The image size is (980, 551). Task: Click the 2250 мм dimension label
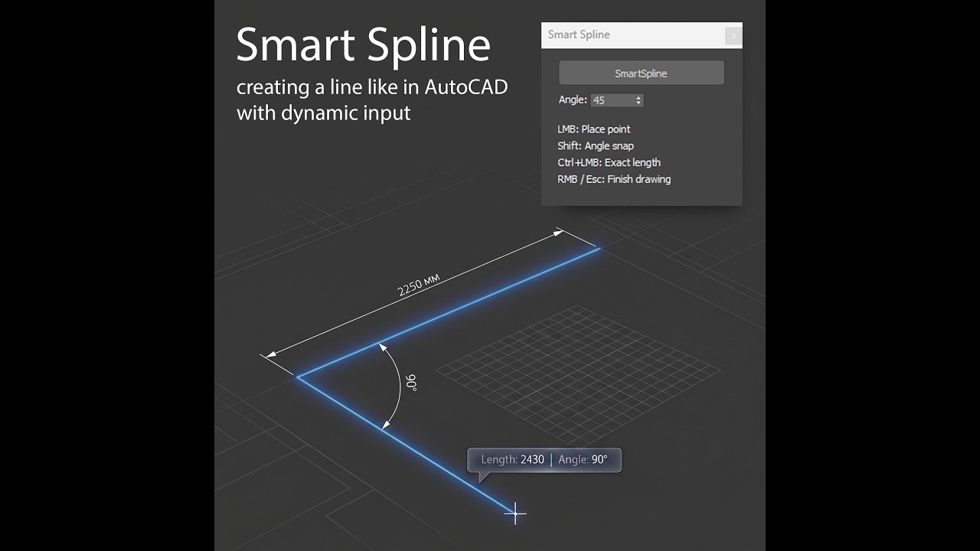coord(419,285)
